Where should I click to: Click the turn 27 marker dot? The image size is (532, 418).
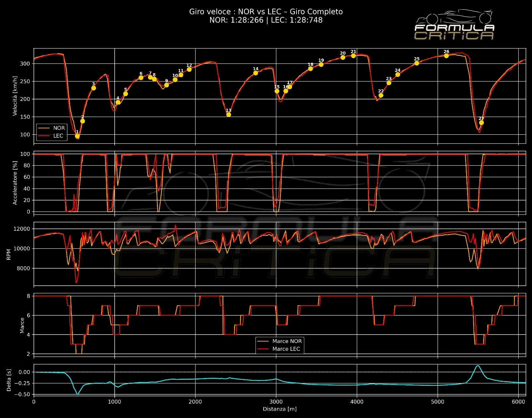481,123
